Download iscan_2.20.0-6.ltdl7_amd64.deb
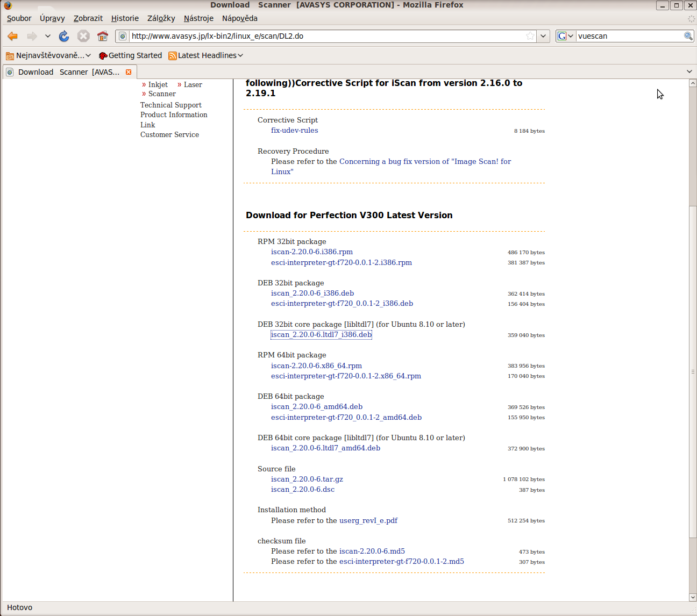The image size is (697, 616). tap(325, 448)
